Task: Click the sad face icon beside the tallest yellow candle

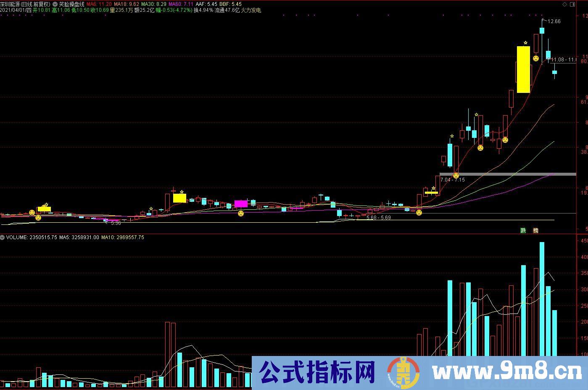Action: pyautogui.click(x=536, y=58)
